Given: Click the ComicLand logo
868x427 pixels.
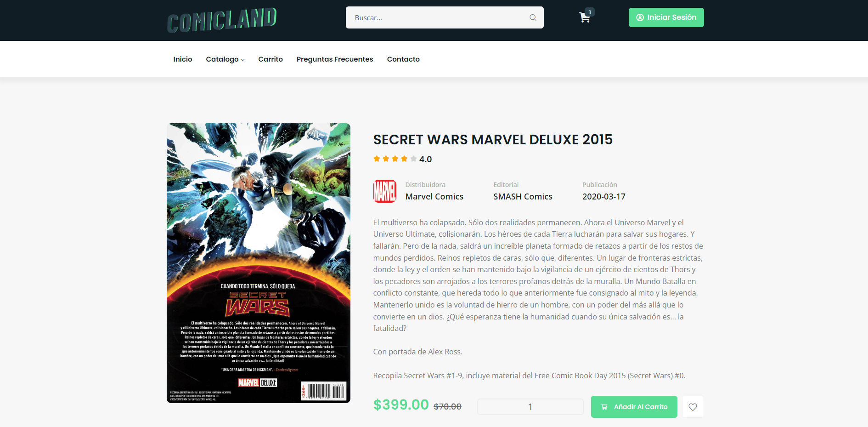Looking at the screenshot, I should (222, 20).
